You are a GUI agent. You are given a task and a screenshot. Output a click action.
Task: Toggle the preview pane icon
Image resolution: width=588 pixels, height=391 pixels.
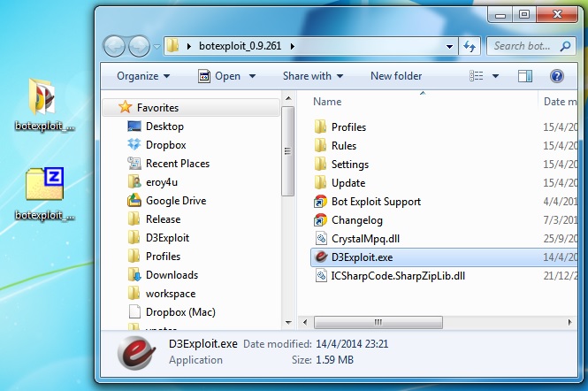pos(525,76)
